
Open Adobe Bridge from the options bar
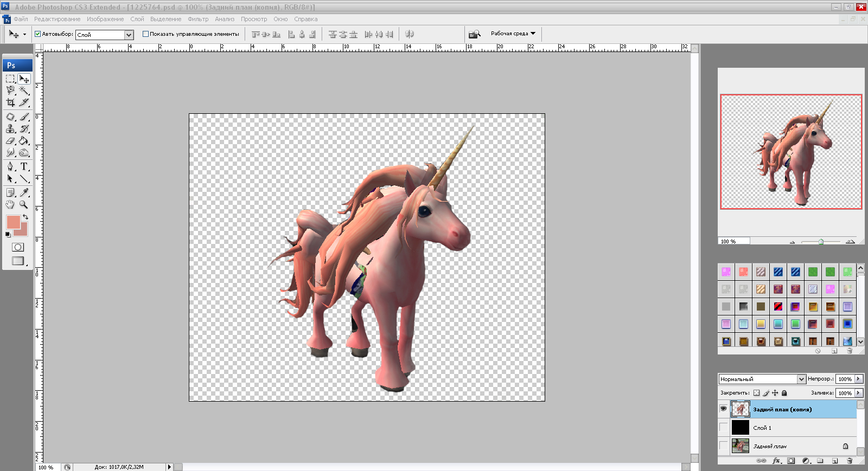475,34
